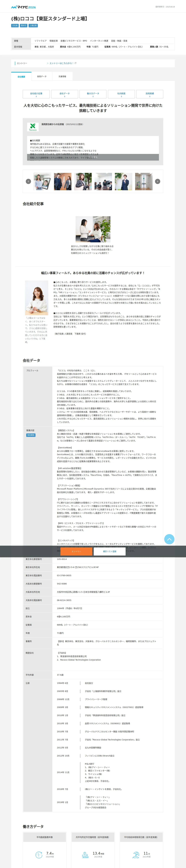Screen dimensions: 186x868
Task: Click the portrait of 下尾崎 佳代
Action: click(37, 298)
